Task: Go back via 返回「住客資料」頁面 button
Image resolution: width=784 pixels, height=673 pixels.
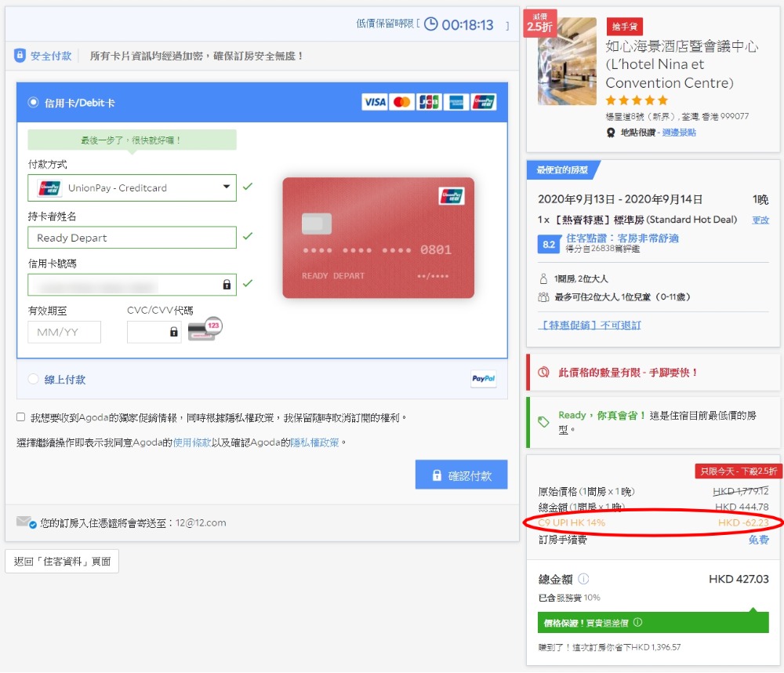Action: click(62, 561)
